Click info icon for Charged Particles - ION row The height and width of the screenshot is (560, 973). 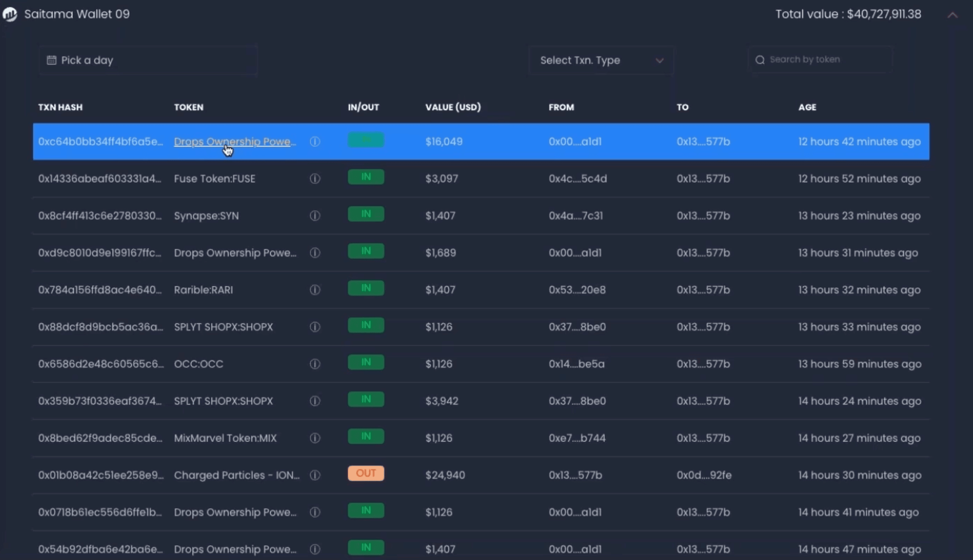(x=315, y=475)
